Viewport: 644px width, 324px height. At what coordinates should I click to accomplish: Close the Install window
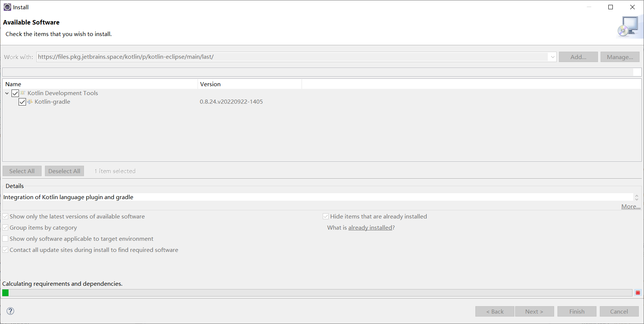632,7
